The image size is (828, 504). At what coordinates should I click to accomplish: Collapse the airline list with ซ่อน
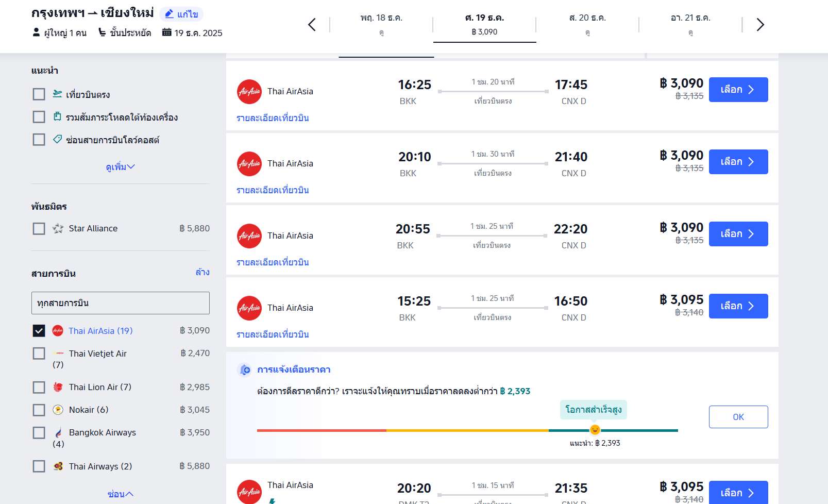[120, 494]
